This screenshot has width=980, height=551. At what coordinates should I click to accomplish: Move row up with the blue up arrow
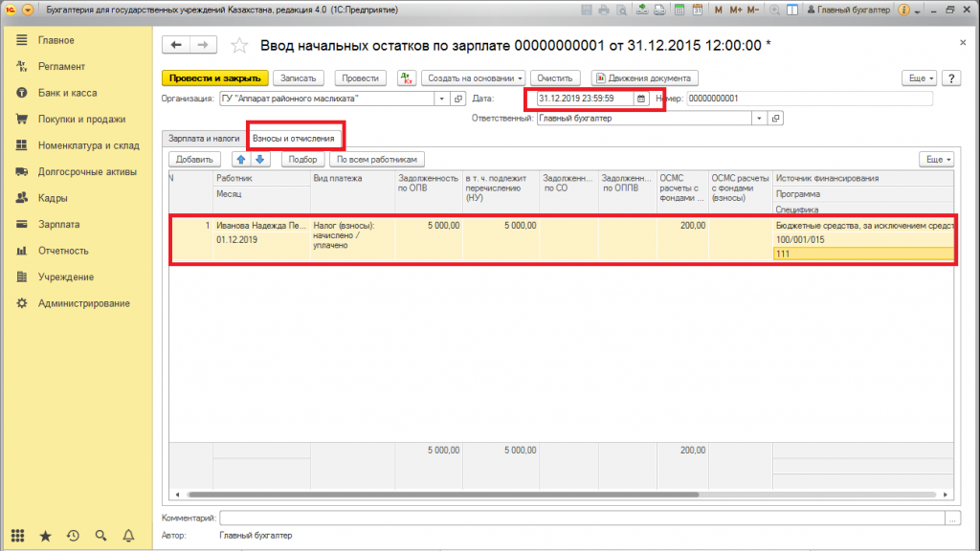241,159
